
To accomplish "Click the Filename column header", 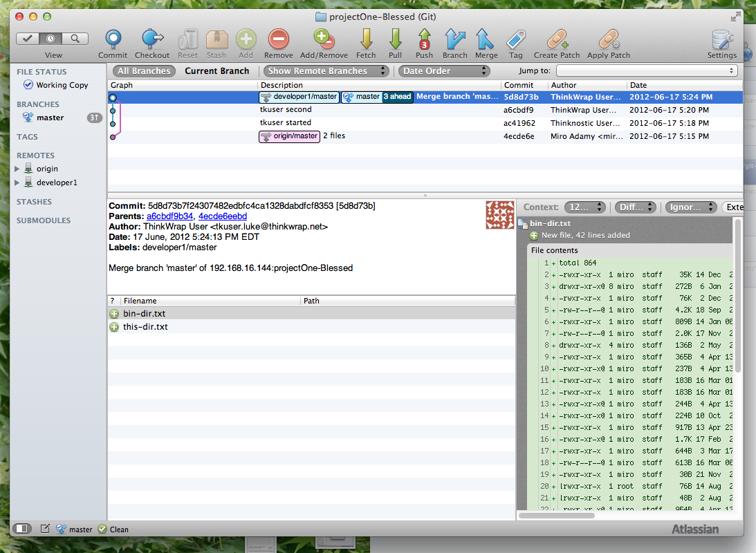I will coord(210,301).
